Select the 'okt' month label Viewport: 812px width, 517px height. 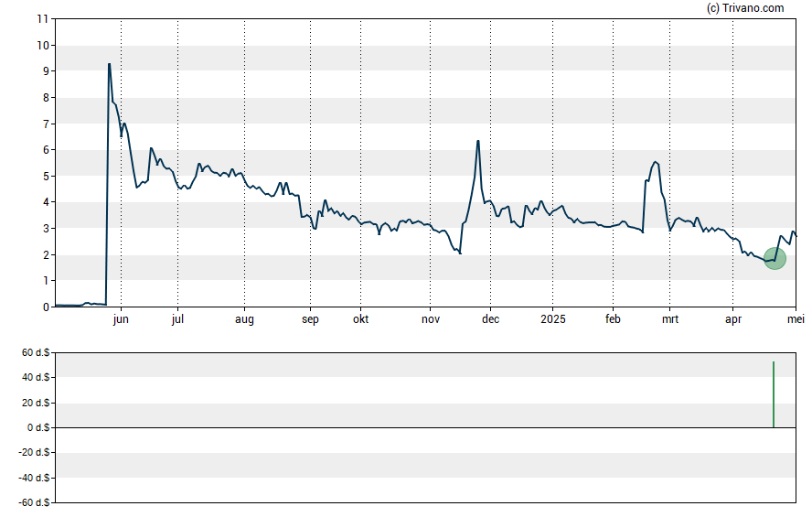tap(361, 319)
